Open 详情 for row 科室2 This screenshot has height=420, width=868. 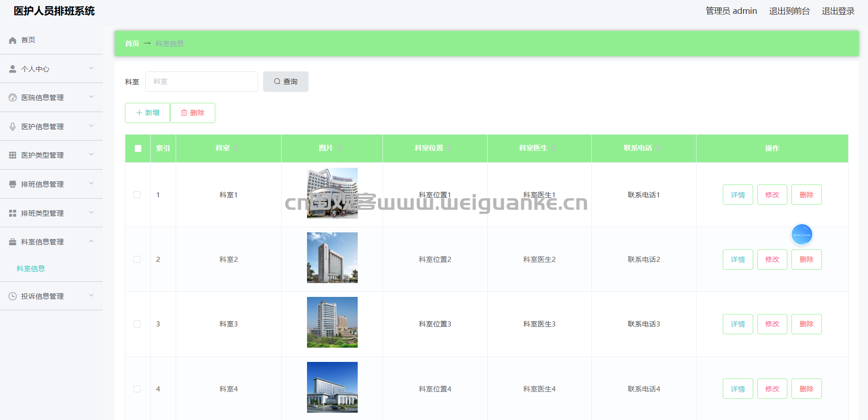coord(738,260)
